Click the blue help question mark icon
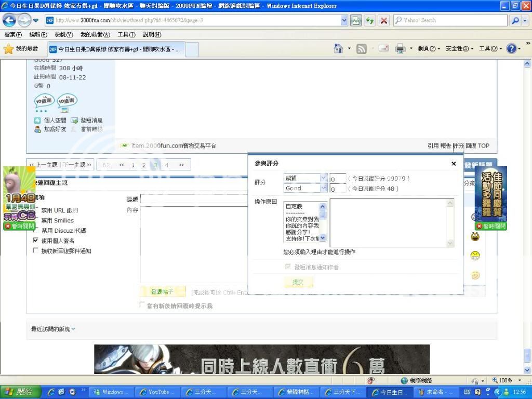Viewport: 532px width, 399px height. pyautogui.click(x=511, y=48)
